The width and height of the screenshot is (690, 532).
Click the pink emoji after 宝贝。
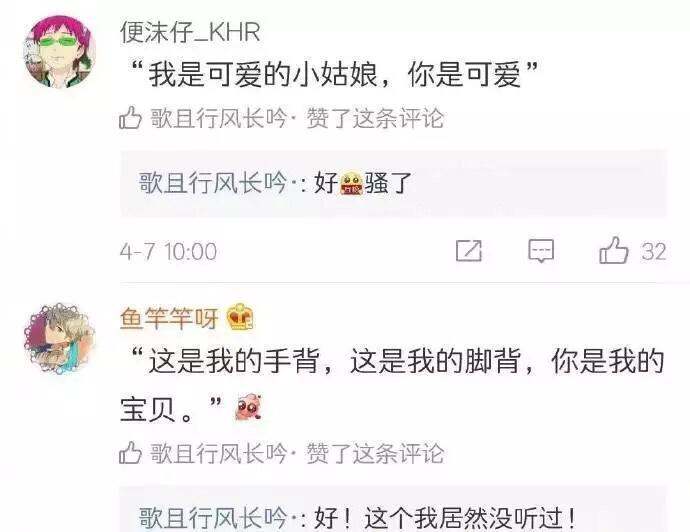(249, 407)
